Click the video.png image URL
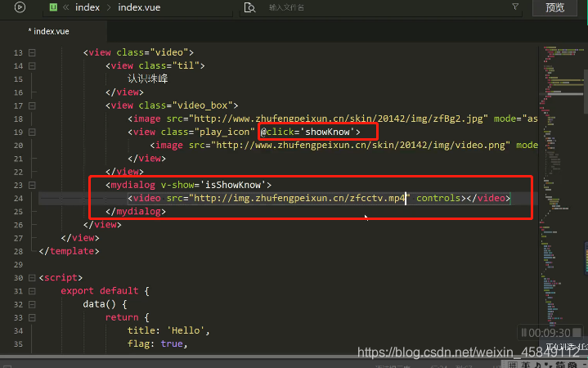Screen dimensions: 588x368 coord(362,146)
